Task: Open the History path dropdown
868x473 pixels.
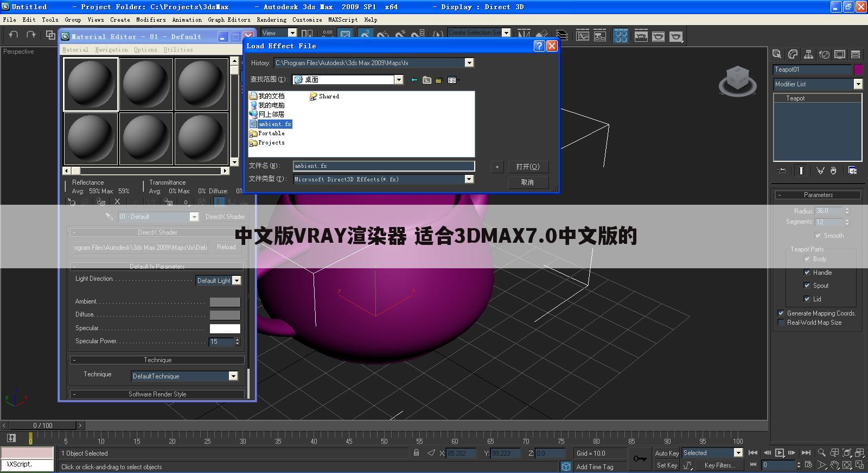Action: click(469, 63)
